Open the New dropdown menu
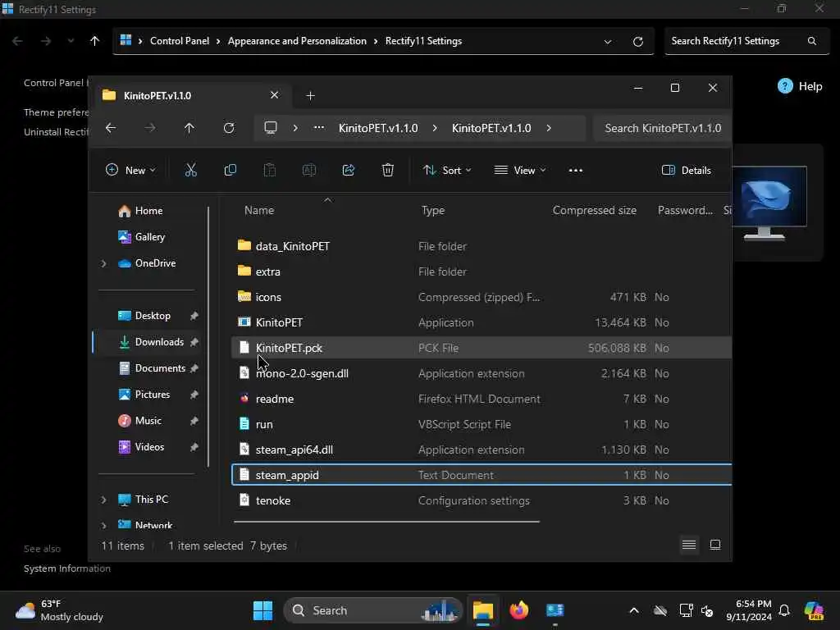 pyautogui.click(x=130, y=171)
